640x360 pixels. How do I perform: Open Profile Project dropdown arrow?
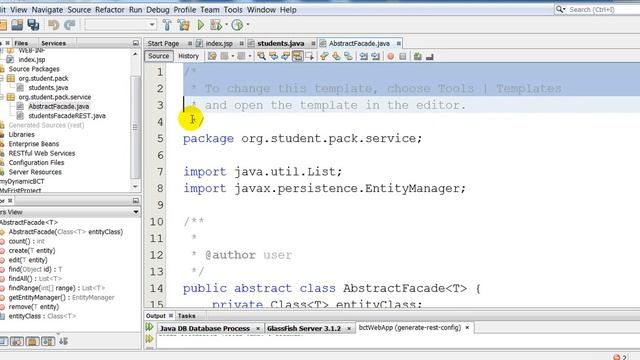coord(247,25)
